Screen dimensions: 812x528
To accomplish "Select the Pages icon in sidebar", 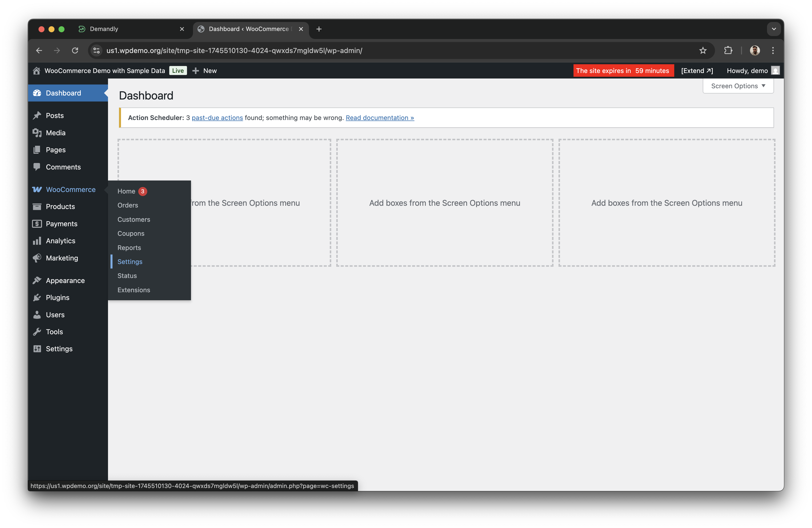I will pos(37,150).
